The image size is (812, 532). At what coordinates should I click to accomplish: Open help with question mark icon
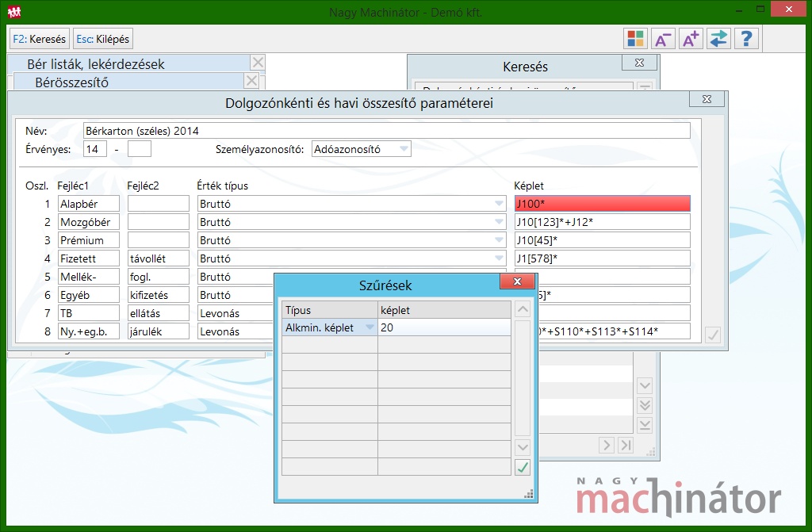(746, 39)
